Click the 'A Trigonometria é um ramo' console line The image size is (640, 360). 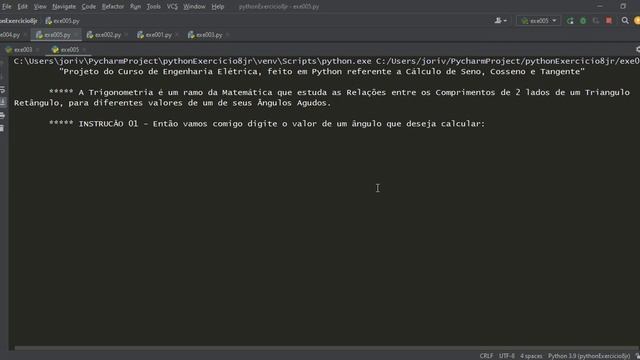(x=339, y=93)
